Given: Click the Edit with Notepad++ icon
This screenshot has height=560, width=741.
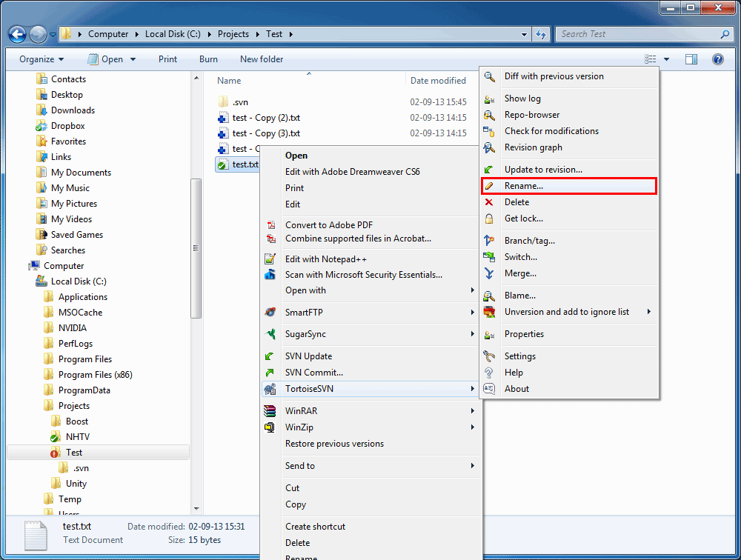Looking at the screenshot, I should click(x=270, y=259).
